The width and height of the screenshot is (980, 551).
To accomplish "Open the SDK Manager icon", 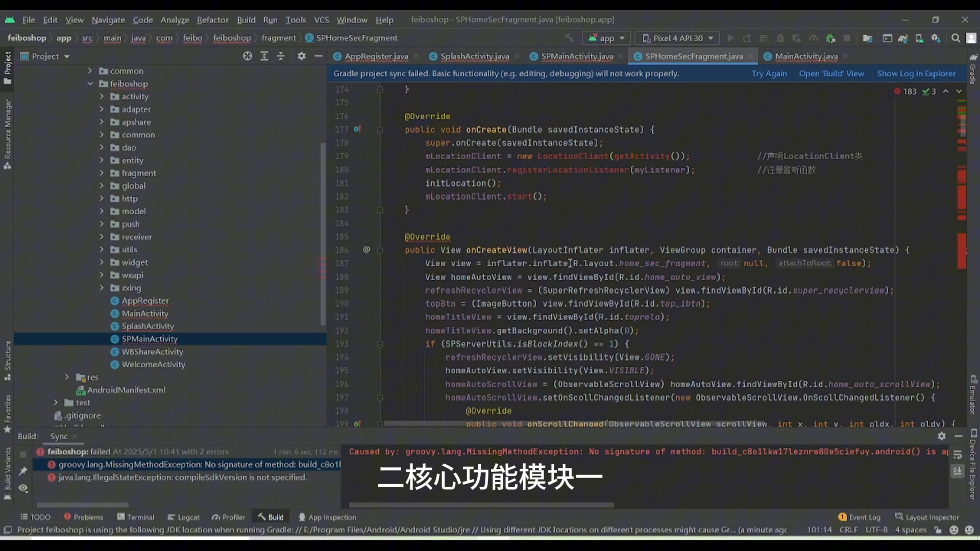I will (936, 38).
